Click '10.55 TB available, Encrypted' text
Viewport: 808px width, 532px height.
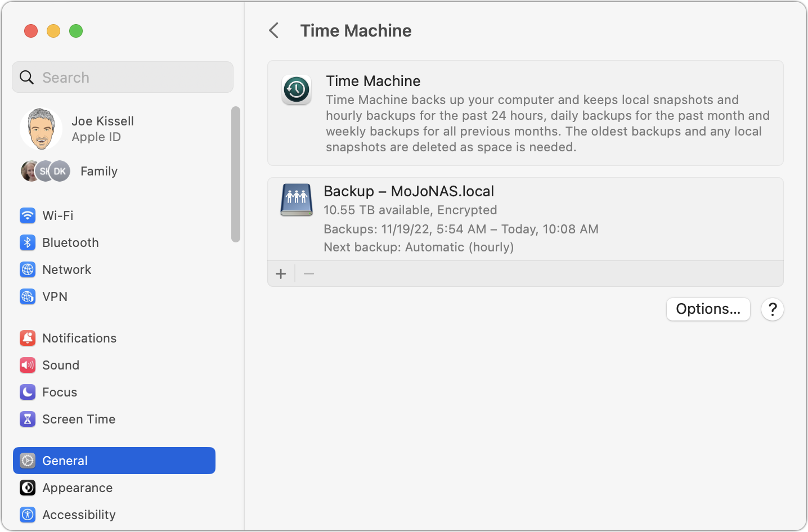tap(411, 210)
